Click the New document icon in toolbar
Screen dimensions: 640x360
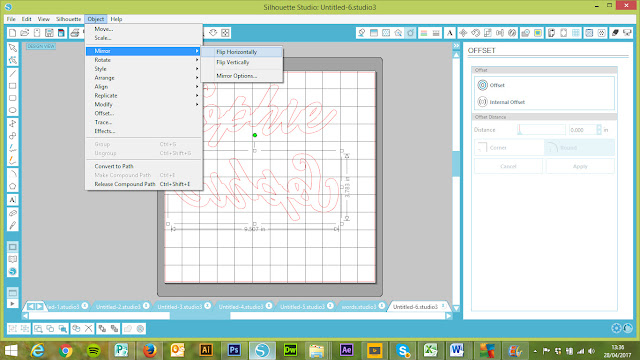tap(12, 33)
